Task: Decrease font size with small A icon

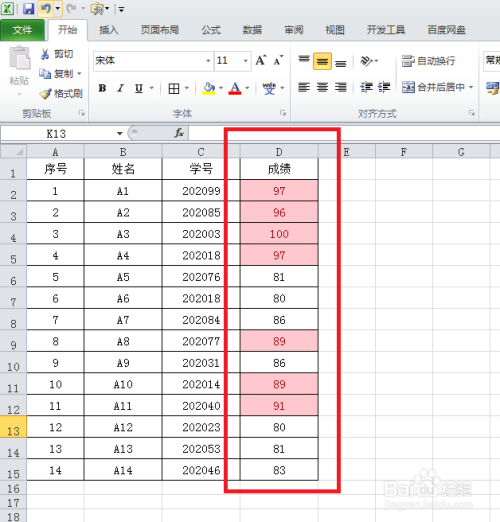Action: tap(278, 60)
